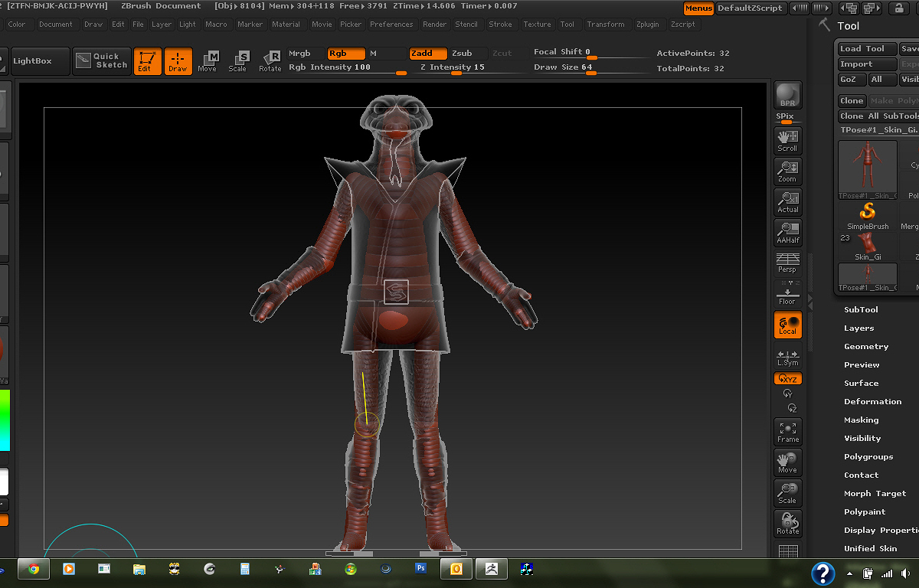919x588 pixels.
Task: Open the Material menu
Action: (286, 24)
